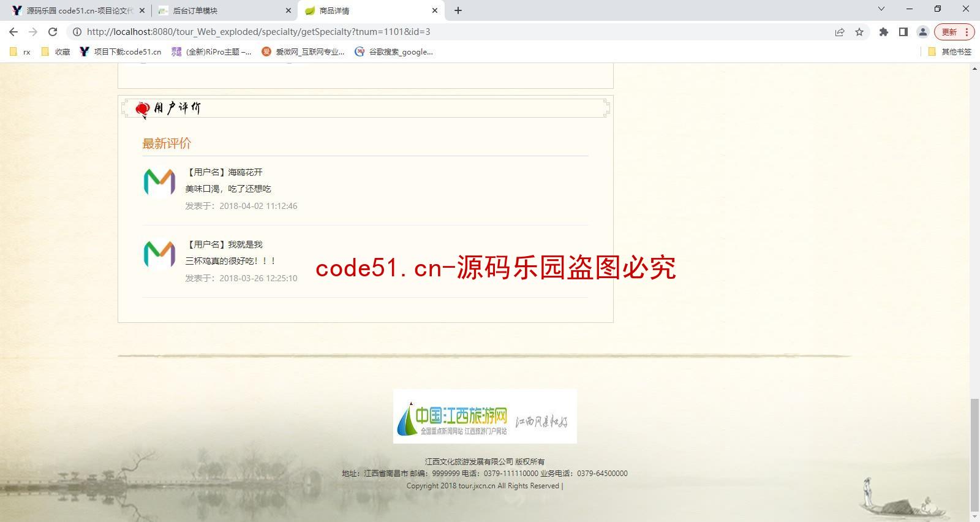Click timestamp 2018-04-02 11:12:46
Image resolution: width=980 pixels, height=522 pixels.
click(258, 206)
